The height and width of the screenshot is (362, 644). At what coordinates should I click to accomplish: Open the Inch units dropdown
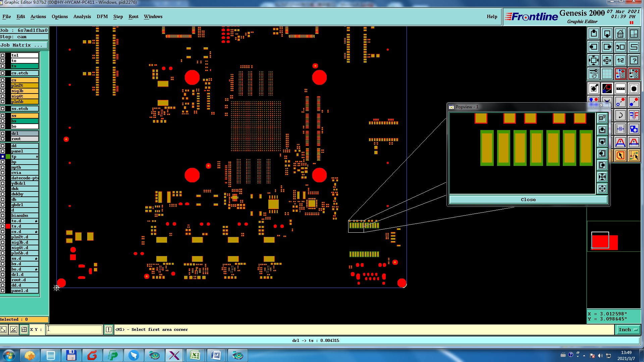point(628,329)
